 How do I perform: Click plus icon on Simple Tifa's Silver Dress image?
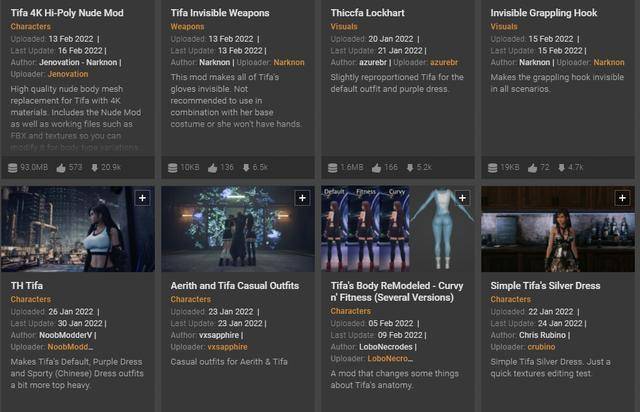point(622,198)
